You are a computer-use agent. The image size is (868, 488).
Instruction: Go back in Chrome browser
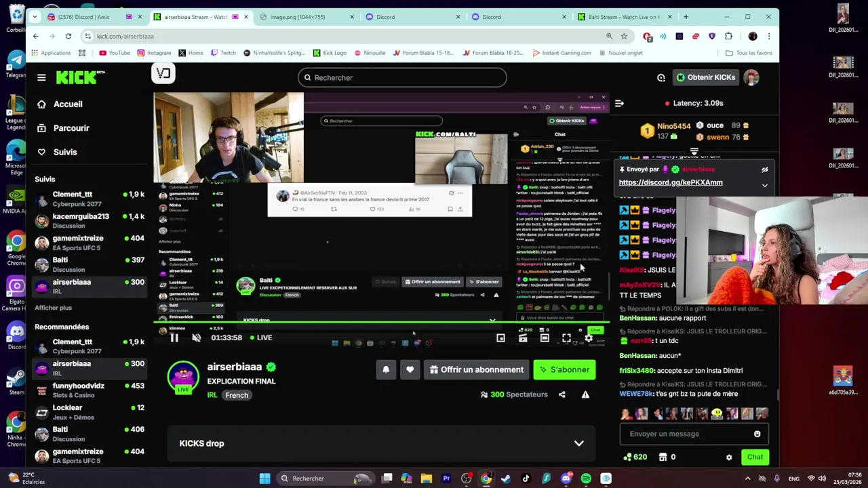(x=36, y=36)
